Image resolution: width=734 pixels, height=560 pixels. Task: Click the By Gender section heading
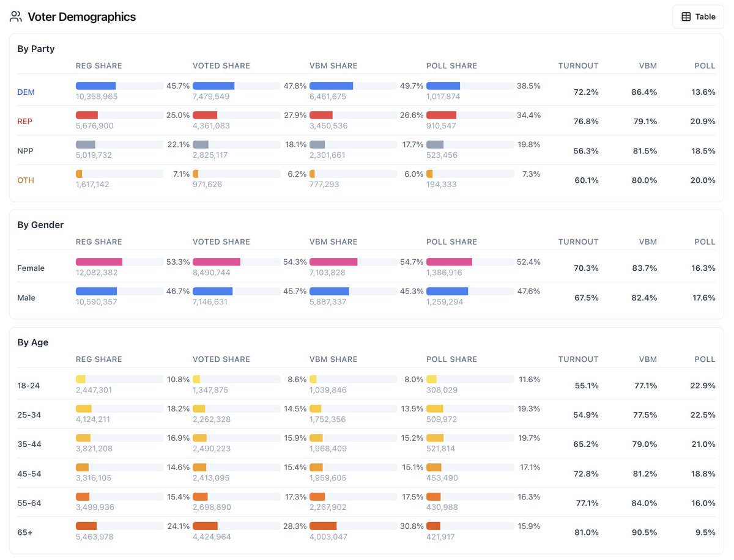pyautogui.click(x=40, y=225)
